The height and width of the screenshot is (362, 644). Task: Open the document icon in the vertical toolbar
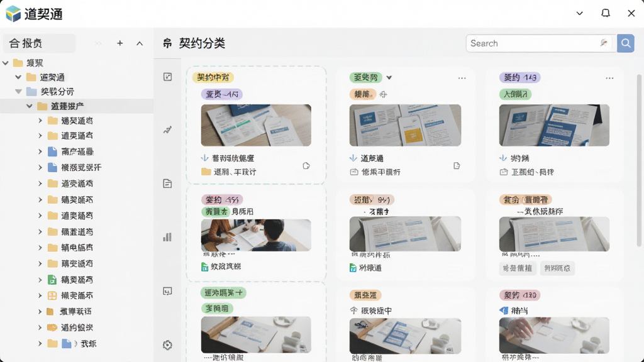pos(167,184)
